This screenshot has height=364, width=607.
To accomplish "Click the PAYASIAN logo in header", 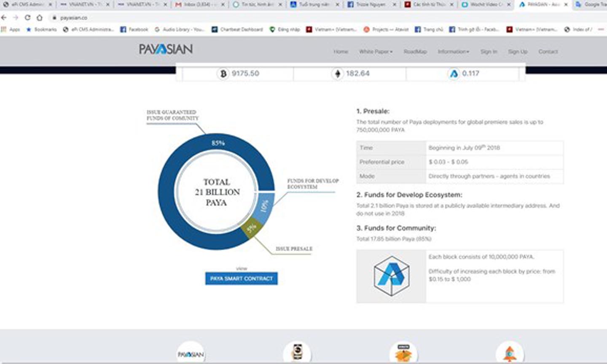I will coord(166,49).
